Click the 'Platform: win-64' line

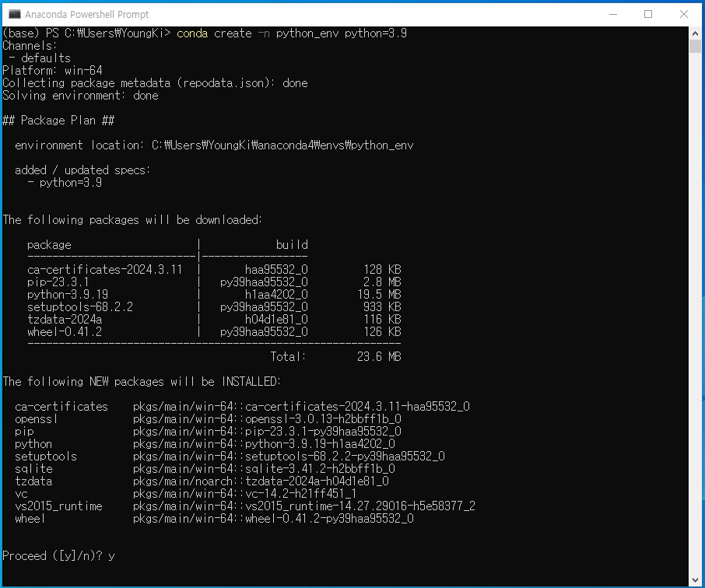53,71
